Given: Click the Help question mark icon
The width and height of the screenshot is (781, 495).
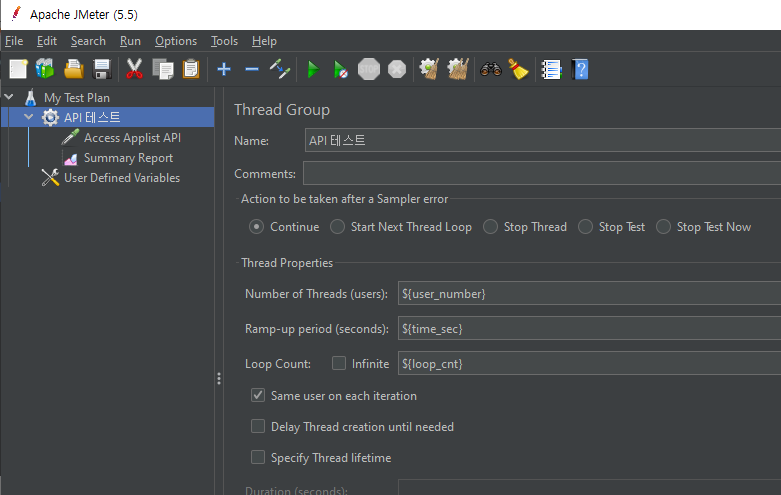Looking at the screenshot, I should click(x=580, y=70).
